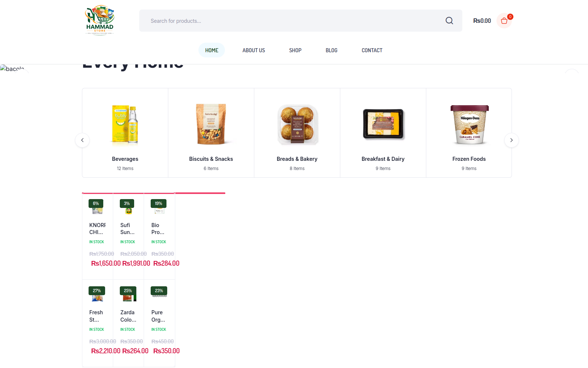
Task: Click the Rs1,650.00 sale price
Action: point(106,263)
